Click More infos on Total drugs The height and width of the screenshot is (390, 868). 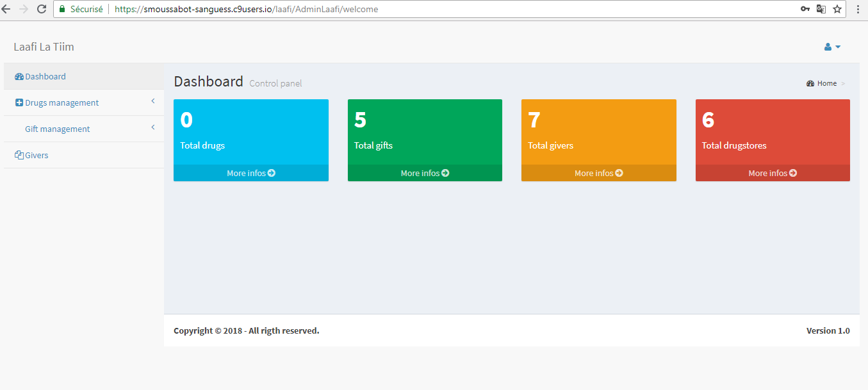click(251, 173)
